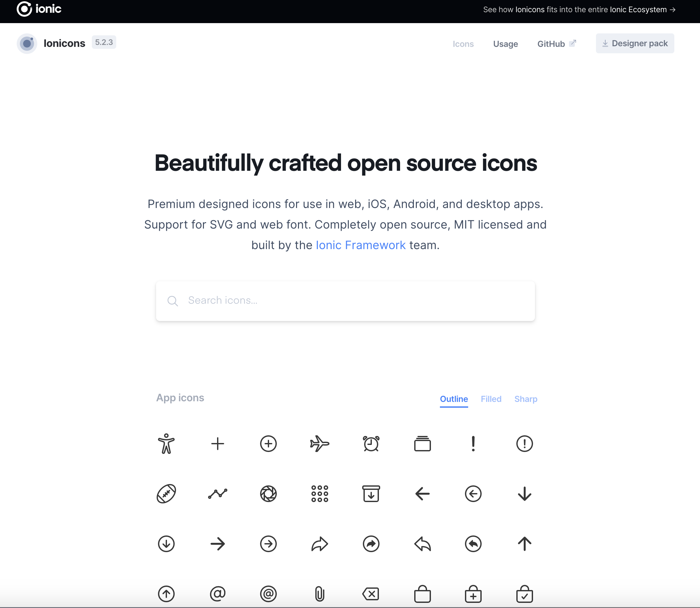Select the arrow-down-circle icon

[x=166, y=544]
